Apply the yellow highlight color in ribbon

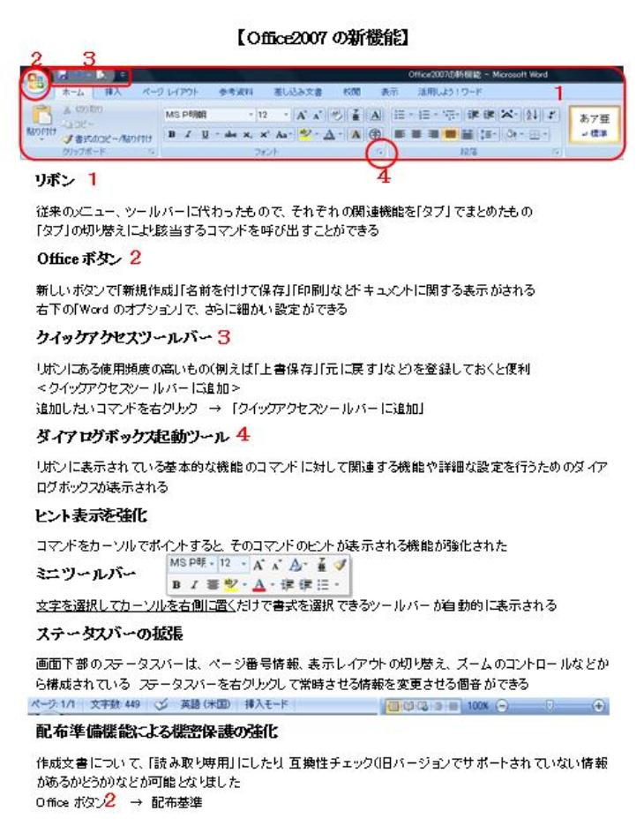coord(304,134)
